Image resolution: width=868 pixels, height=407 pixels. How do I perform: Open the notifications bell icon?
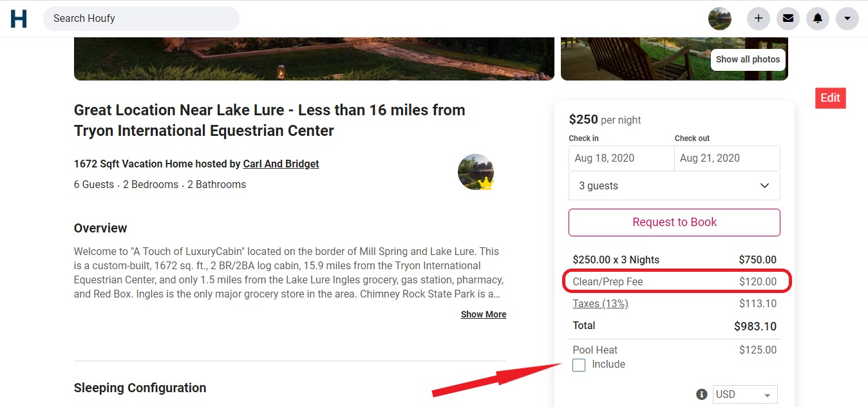818,19
